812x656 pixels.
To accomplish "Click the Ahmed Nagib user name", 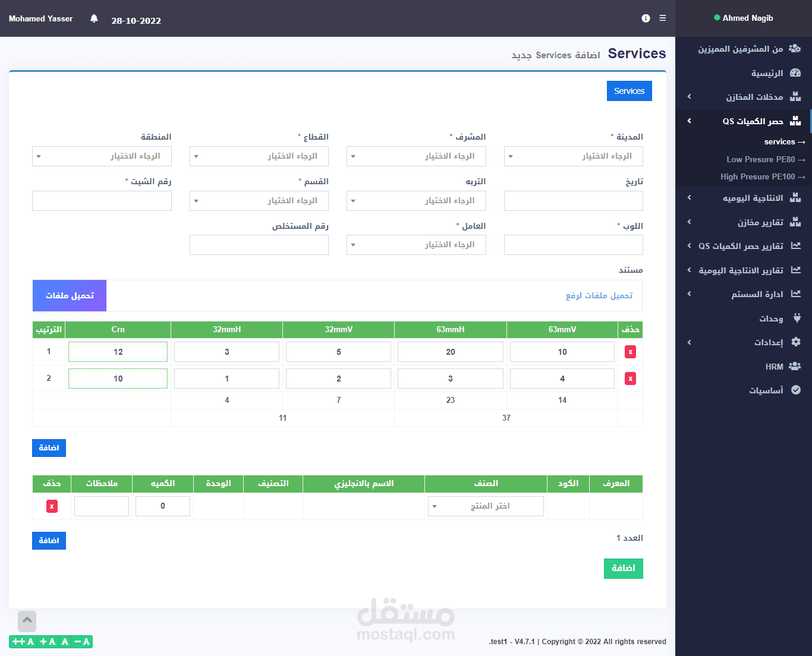I will click(748, 18).
